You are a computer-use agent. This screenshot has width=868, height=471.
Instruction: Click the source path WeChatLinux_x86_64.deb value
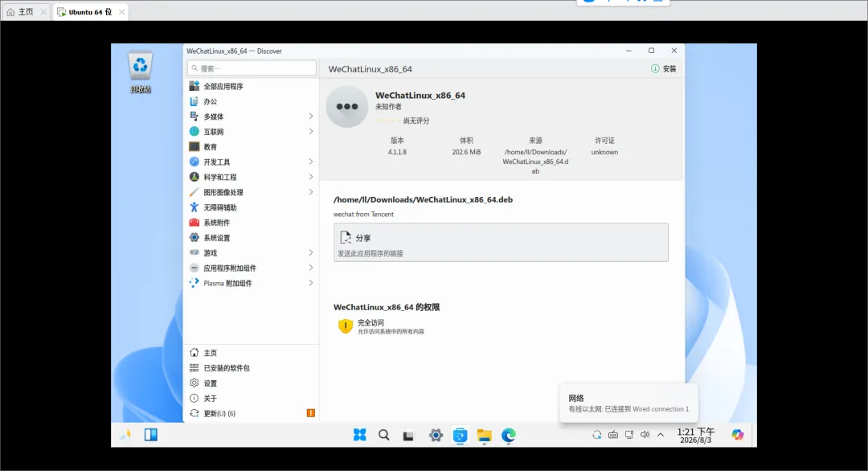(535, 162)
